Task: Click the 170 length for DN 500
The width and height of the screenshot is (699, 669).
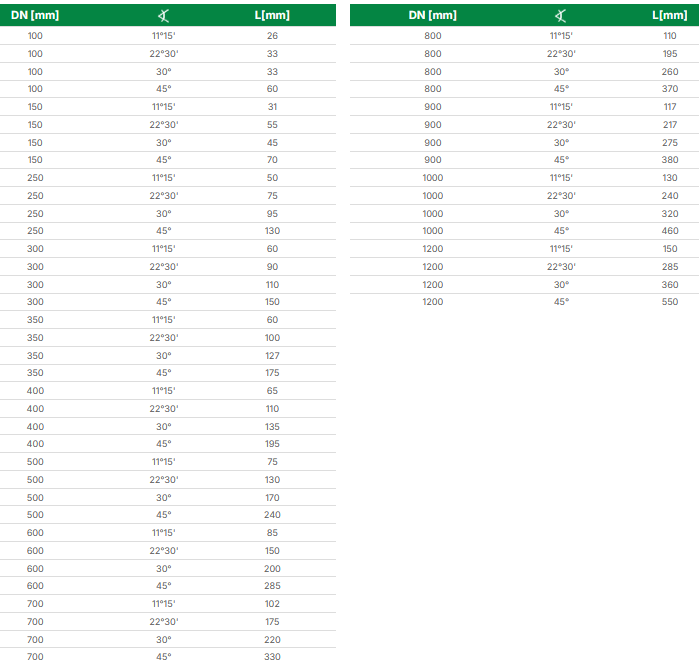Action: tap(272, 497)
